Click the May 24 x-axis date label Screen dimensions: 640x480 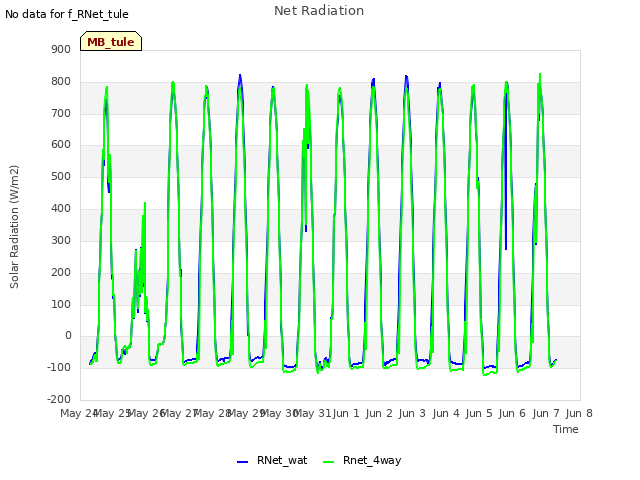click(x=78, y=413)
